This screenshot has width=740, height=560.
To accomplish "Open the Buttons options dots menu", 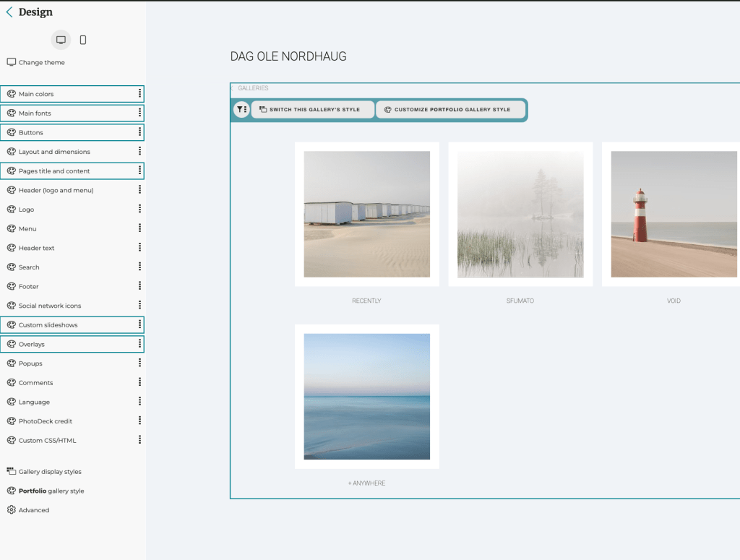I will [139, 132].
